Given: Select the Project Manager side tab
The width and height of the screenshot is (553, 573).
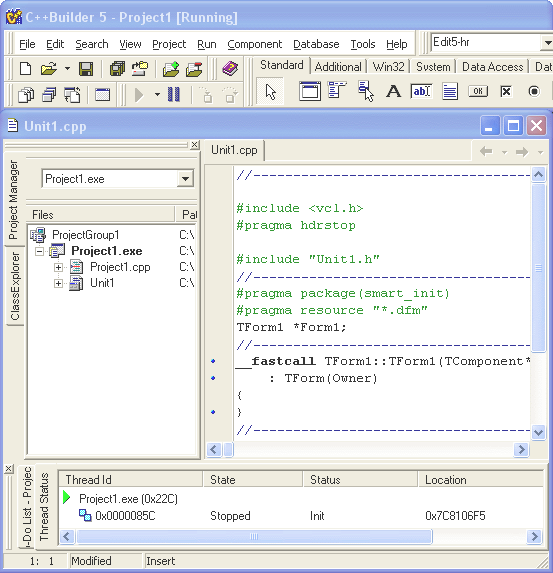Looking at the screenshot, I should [14, 200].
